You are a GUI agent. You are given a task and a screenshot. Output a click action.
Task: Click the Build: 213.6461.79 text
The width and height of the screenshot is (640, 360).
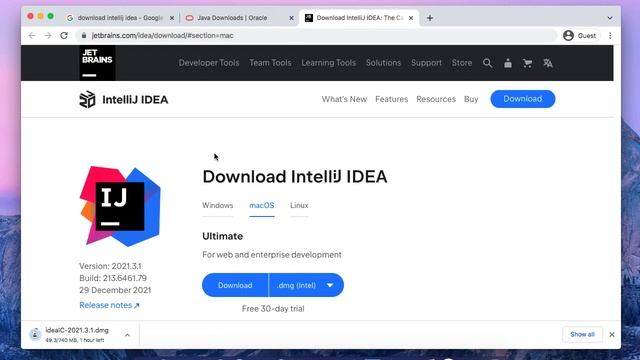113,278
